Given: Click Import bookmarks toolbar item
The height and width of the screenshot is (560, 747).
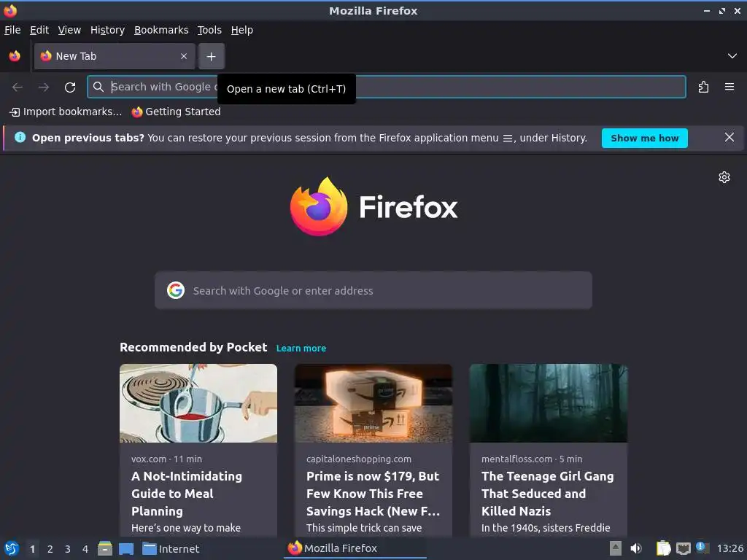Looking at the screenshot, I should [x=66, y=112].
